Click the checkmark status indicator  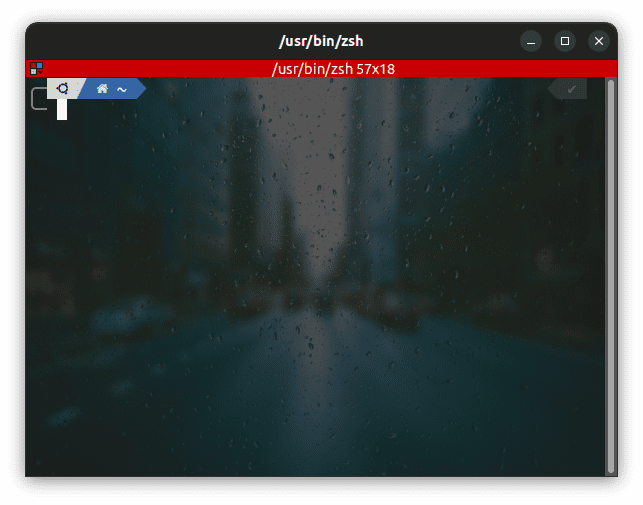[x=571, y=89]
